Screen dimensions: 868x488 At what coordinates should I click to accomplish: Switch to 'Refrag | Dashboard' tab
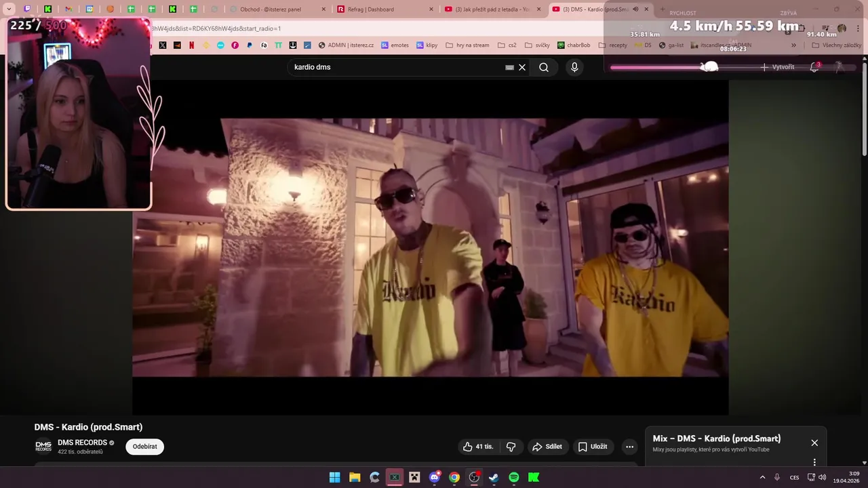pos(386,9)
